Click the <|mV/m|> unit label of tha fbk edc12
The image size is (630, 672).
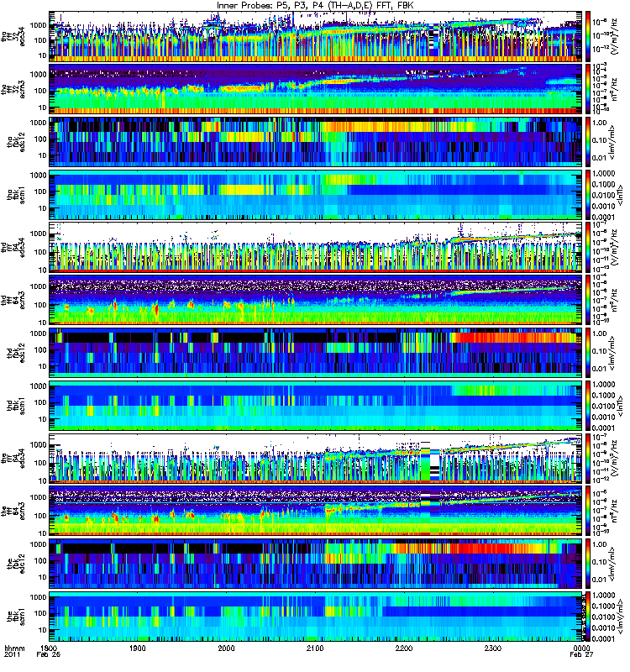(612, 142)
